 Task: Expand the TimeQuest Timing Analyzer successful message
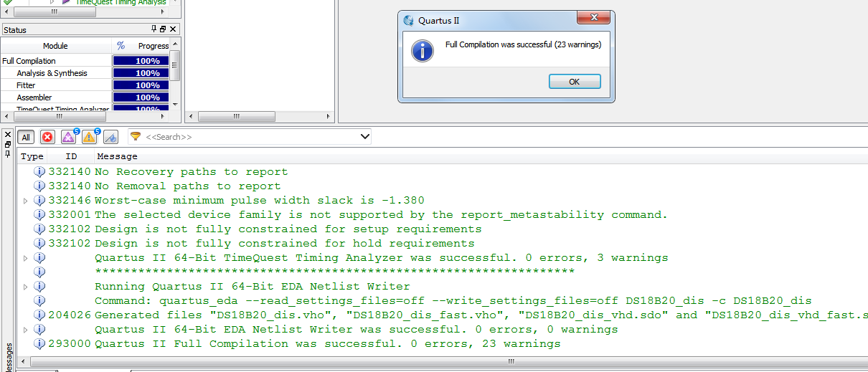point(27,258)
